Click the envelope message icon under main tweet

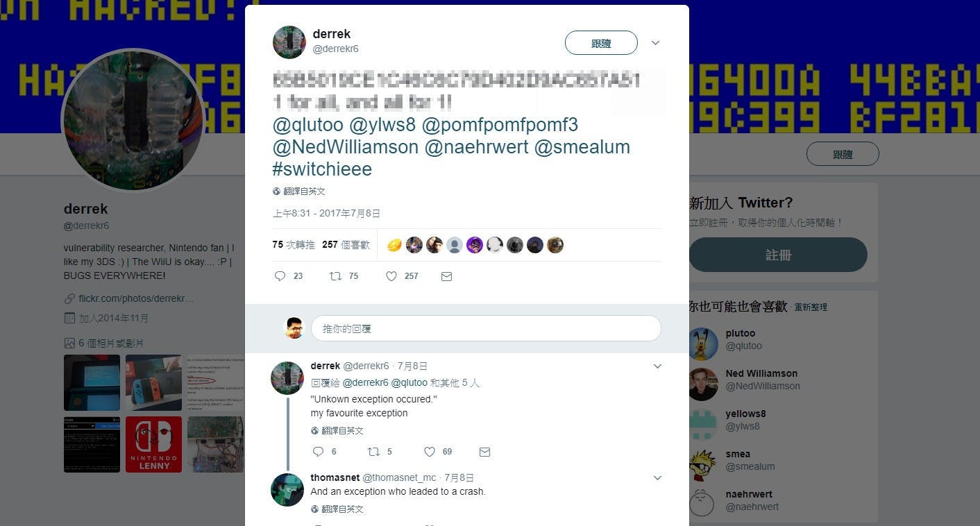click(x=447, y=276)
